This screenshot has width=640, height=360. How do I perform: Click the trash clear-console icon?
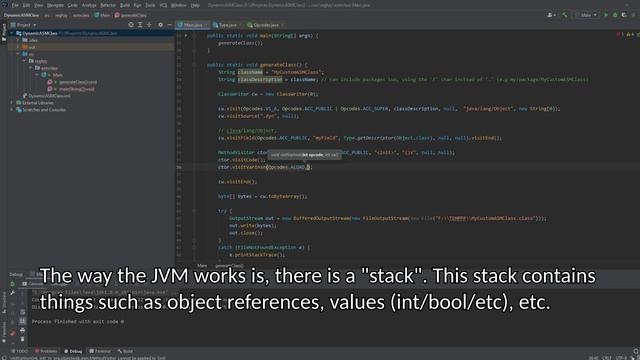point(22,339)
